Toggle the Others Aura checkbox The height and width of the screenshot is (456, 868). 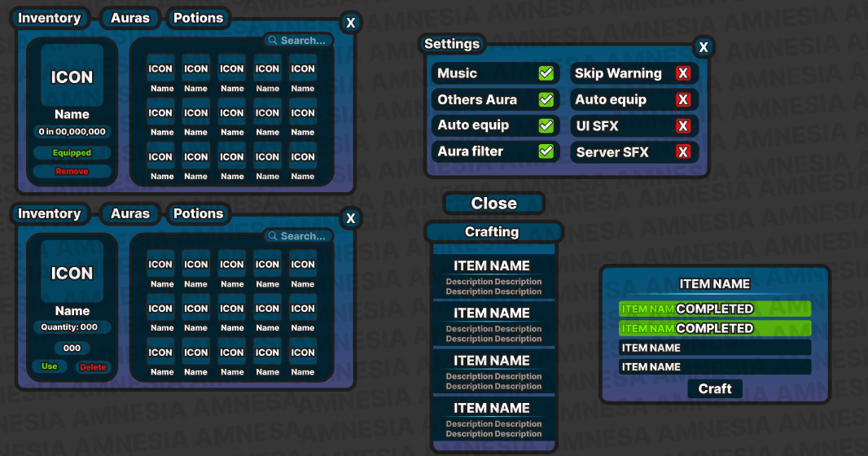tap(546, 99)
